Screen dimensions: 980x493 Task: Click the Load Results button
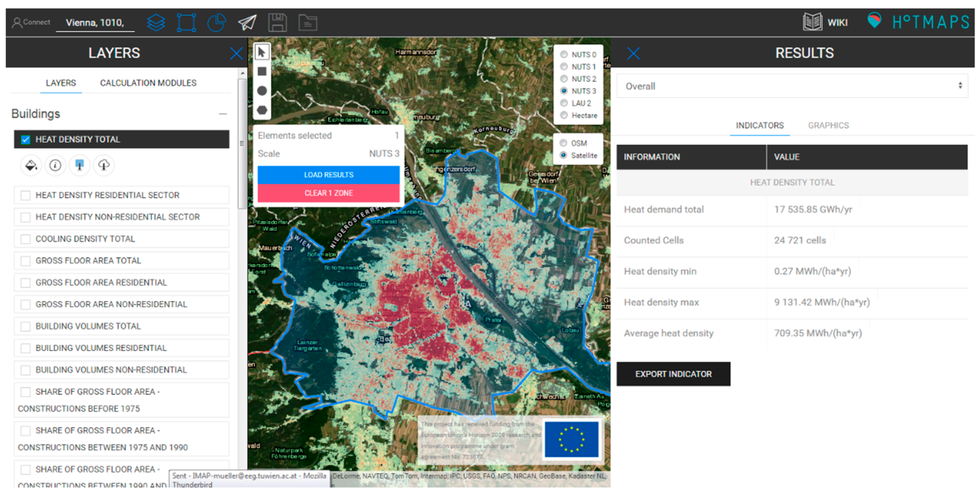tap(328, 175)
